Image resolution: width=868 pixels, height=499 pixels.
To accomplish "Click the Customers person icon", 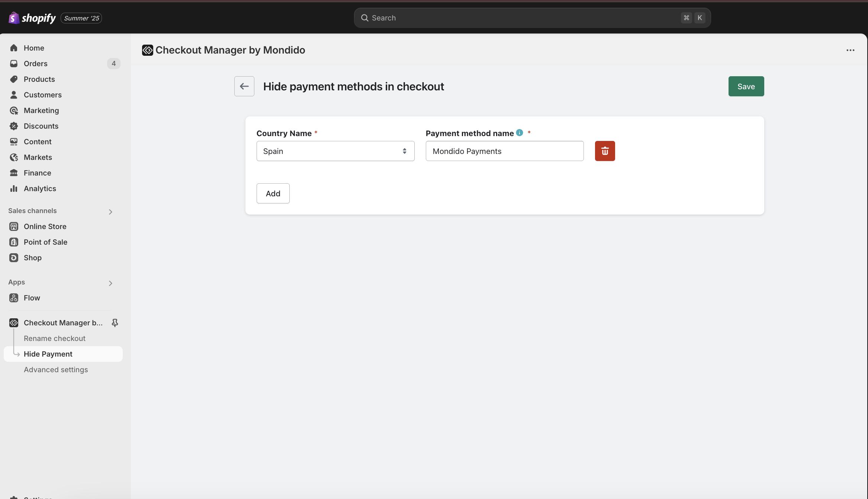I will [x=14, y=95].
